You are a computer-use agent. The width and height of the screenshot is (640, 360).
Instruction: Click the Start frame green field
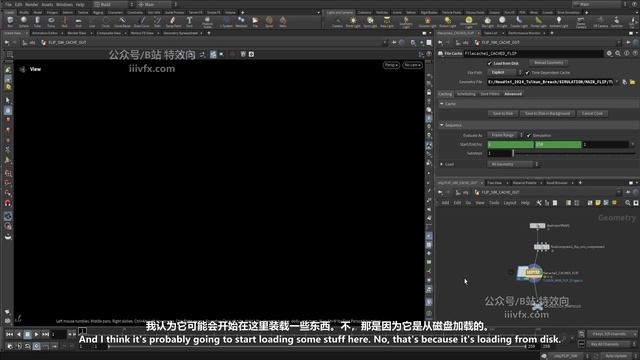pyautogui.click(x=511, y=144)
